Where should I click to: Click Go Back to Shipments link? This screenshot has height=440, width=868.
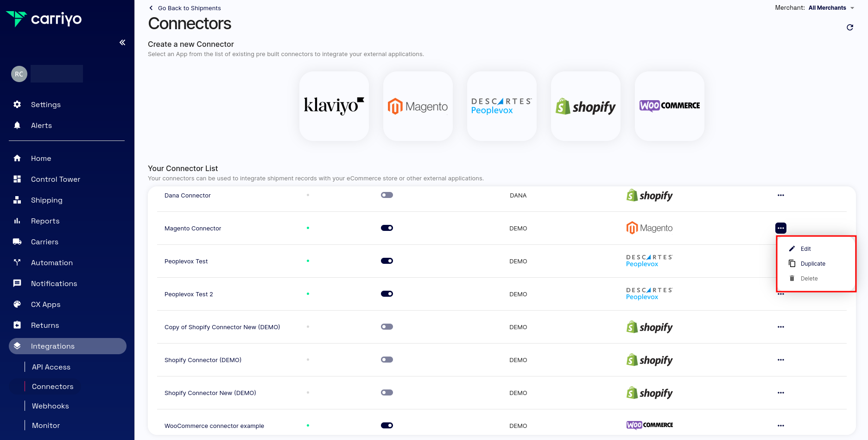click(185, 8)
